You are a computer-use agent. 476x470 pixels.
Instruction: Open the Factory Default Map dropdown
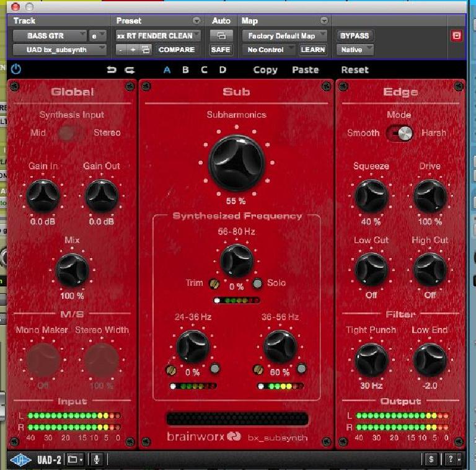(x=284, y=36)
